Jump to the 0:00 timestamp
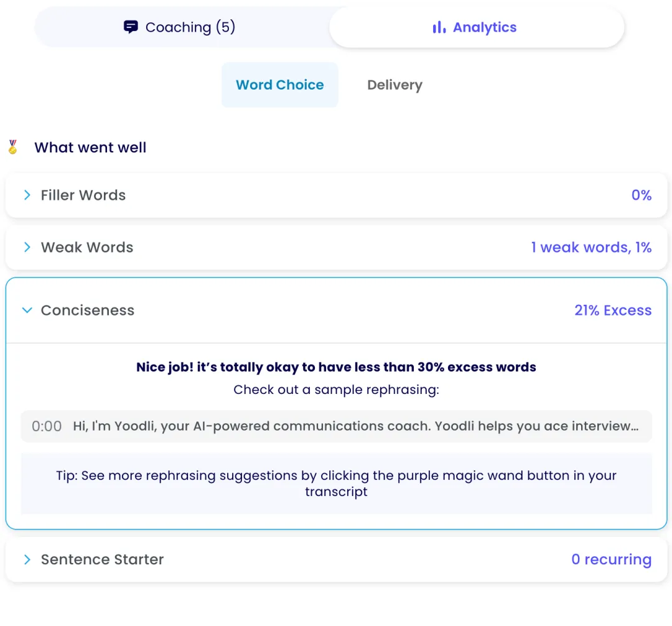 point(47,426)
